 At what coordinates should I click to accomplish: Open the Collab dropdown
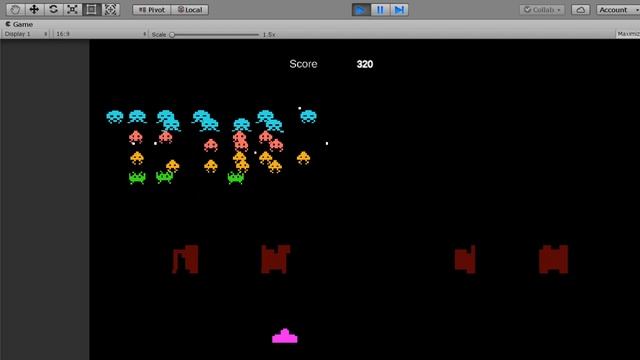[542, 10]
